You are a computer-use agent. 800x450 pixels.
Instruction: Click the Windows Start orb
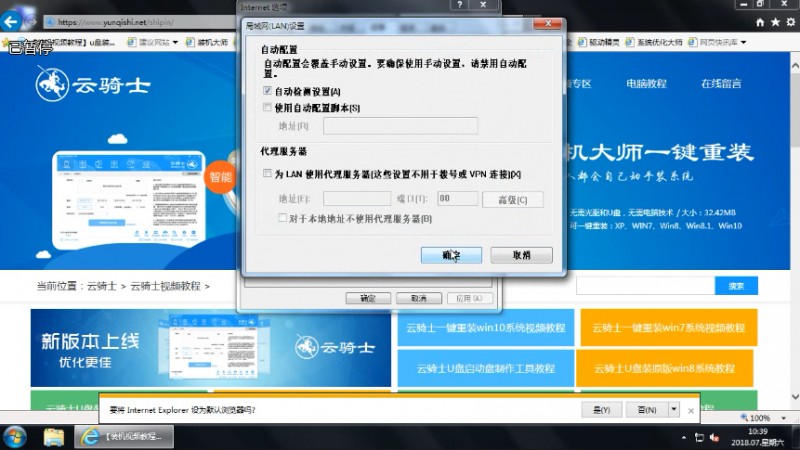pos(15,437)
